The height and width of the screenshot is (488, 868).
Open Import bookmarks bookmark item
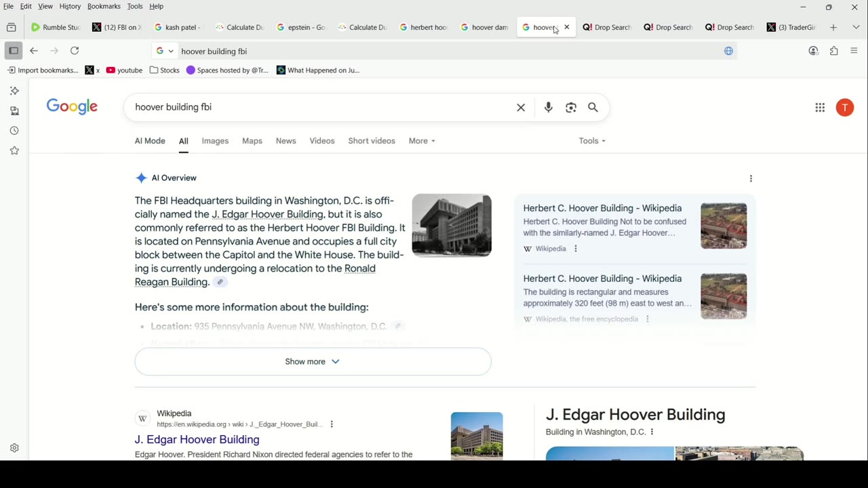tap(43, 70)
